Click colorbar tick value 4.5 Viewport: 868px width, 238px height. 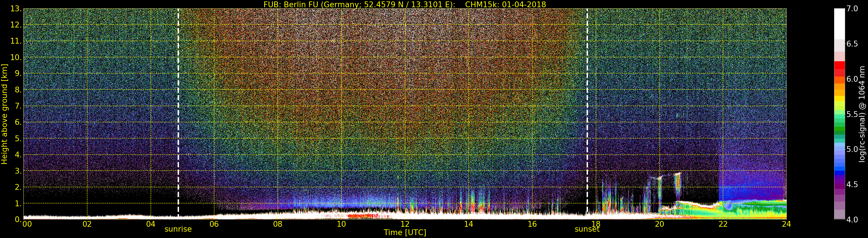(852, 185)
